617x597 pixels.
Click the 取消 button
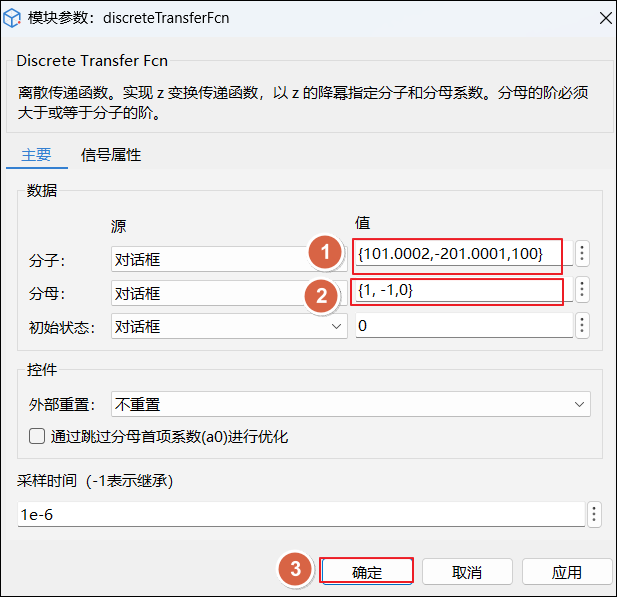coord(467,572)
